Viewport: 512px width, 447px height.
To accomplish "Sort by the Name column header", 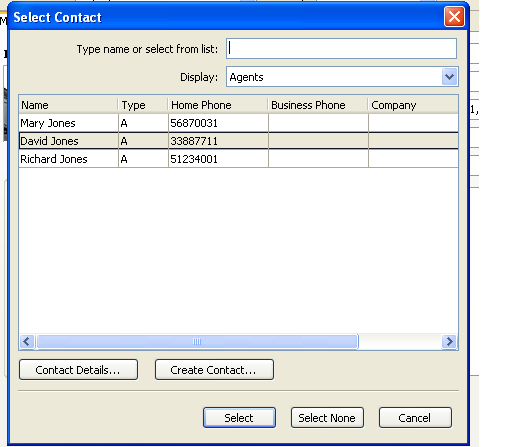I will click(68, 105).
